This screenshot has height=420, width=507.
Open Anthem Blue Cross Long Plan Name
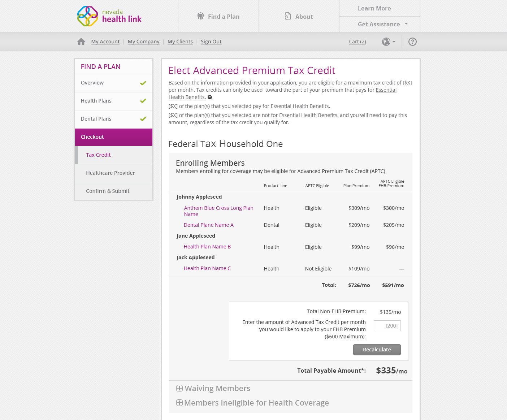pos(219,211)
